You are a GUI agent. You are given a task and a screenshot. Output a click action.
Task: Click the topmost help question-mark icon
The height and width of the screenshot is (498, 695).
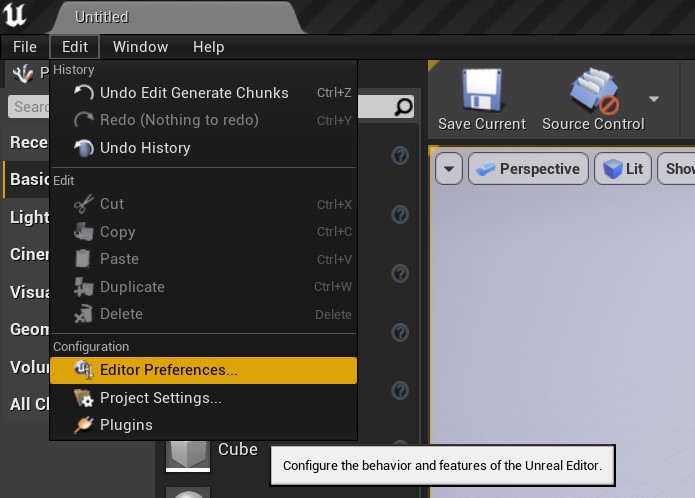click(x=400, y=156)
